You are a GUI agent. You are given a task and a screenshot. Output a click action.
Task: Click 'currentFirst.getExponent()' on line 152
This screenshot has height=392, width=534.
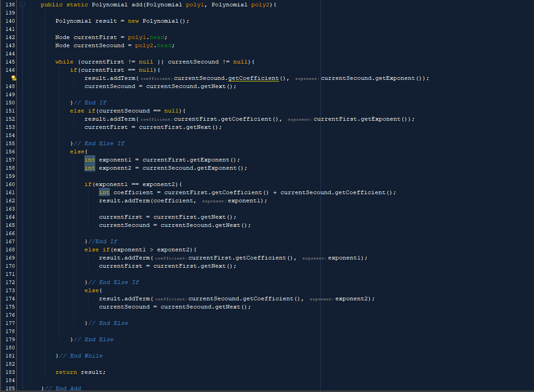360,119
